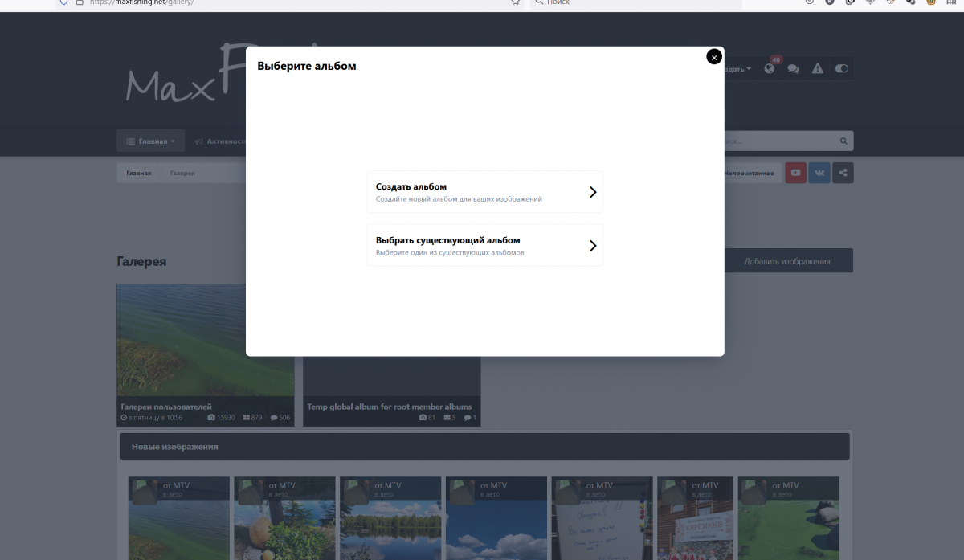Bookmark page using star icon in address bar

515,2
